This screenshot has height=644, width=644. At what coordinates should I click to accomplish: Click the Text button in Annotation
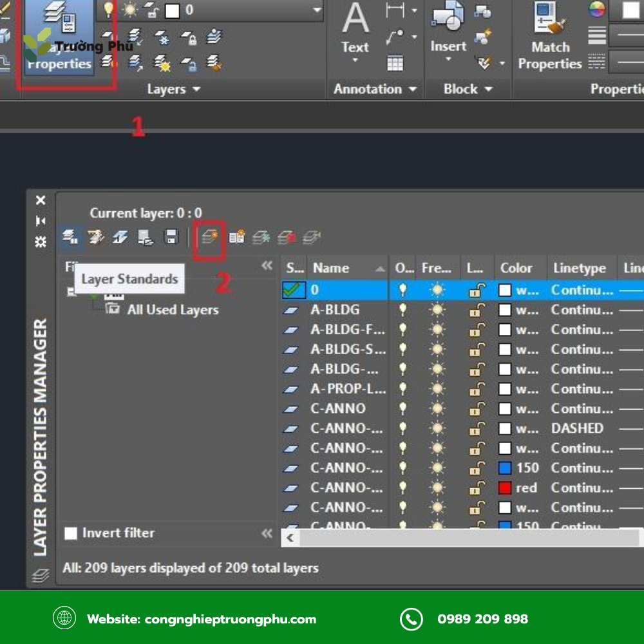355,30
